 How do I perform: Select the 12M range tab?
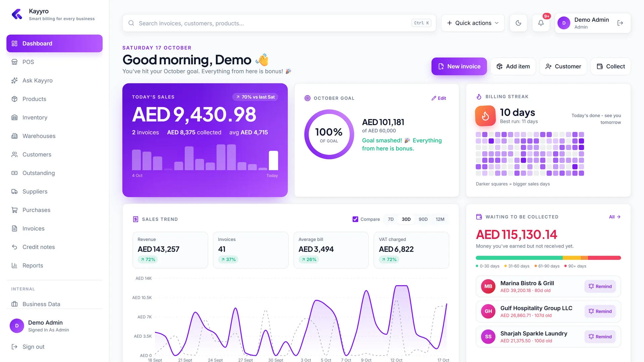440,219
